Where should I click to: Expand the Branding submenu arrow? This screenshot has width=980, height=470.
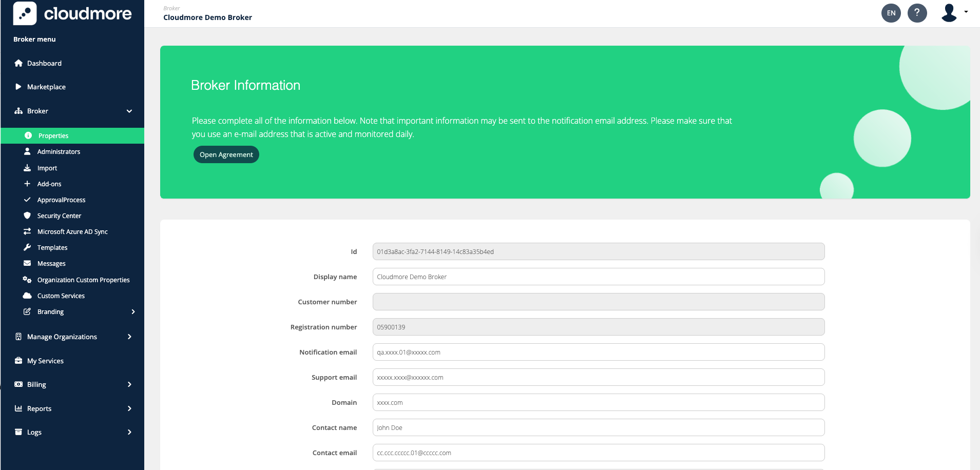coord(133,311)
